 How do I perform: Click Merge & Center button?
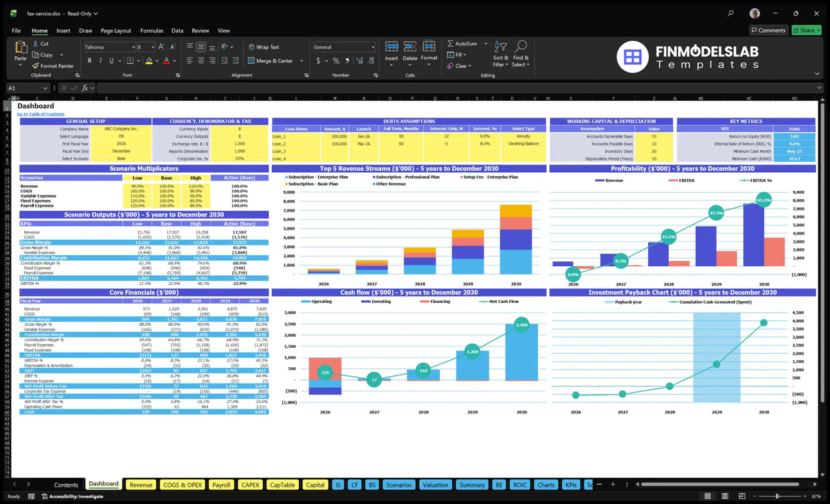point(270,61)
